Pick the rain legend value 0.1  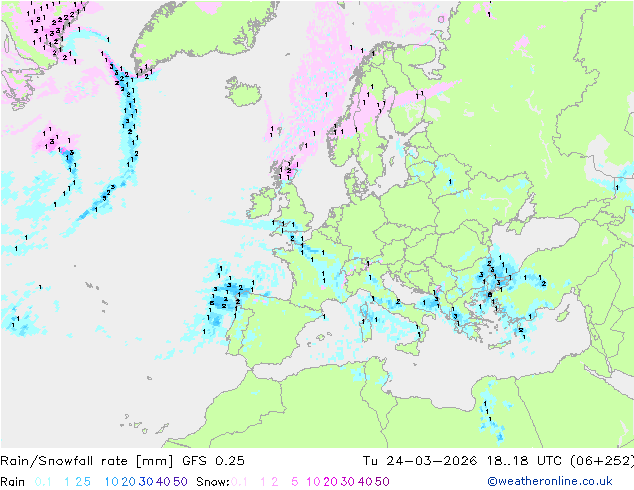tap(43, 482)
